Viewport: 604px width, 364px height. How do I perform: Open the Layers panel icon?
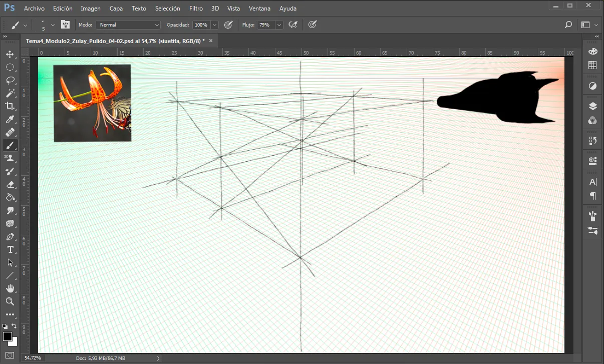click(592, 106)
